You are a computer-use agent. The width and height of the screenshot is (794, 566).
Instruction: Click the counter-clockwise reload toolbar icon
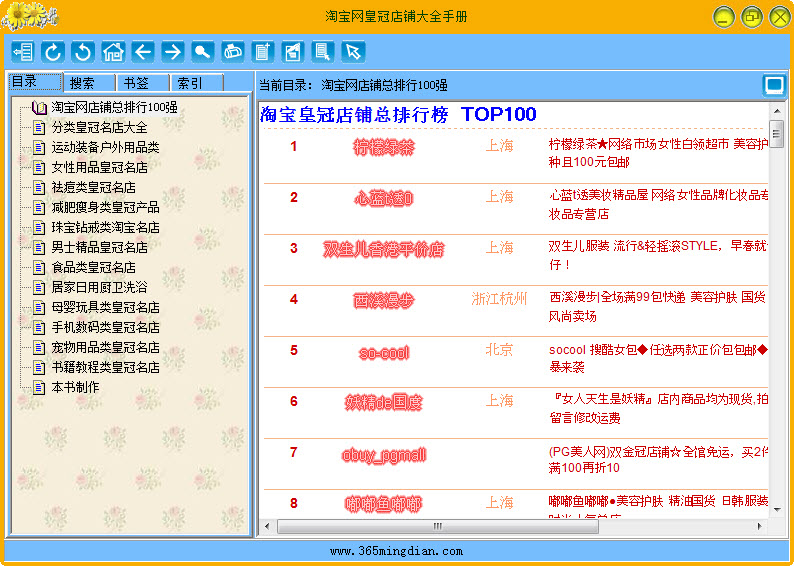tap(83, 52)
